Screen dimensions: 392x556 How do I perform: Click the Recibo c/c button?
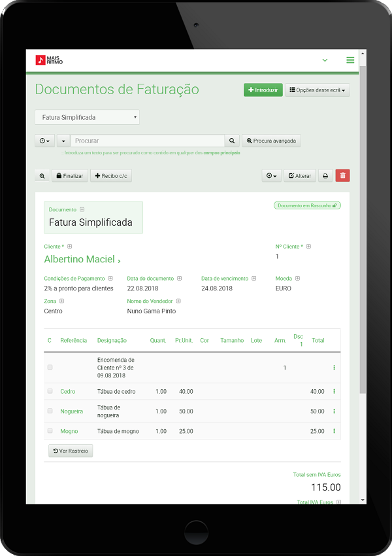click(x=111, y=176)
